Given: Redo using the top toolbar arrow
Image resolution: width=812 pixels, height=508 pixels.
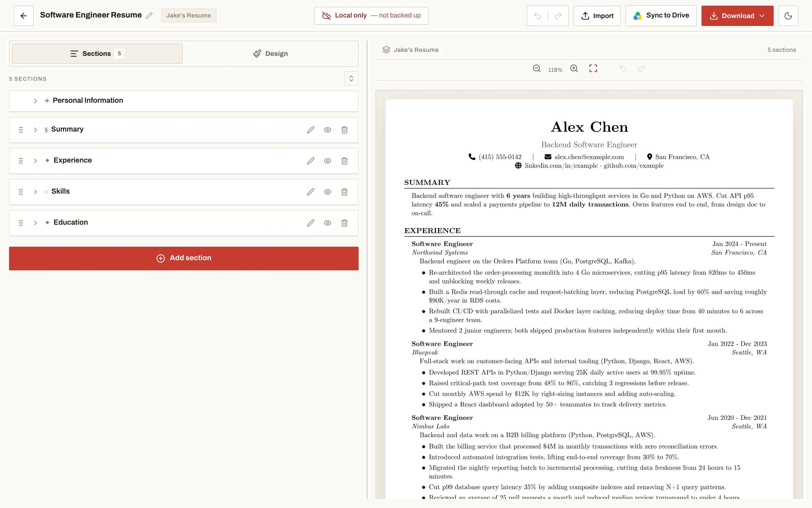Looking at the screenshot, I should 558,16.
